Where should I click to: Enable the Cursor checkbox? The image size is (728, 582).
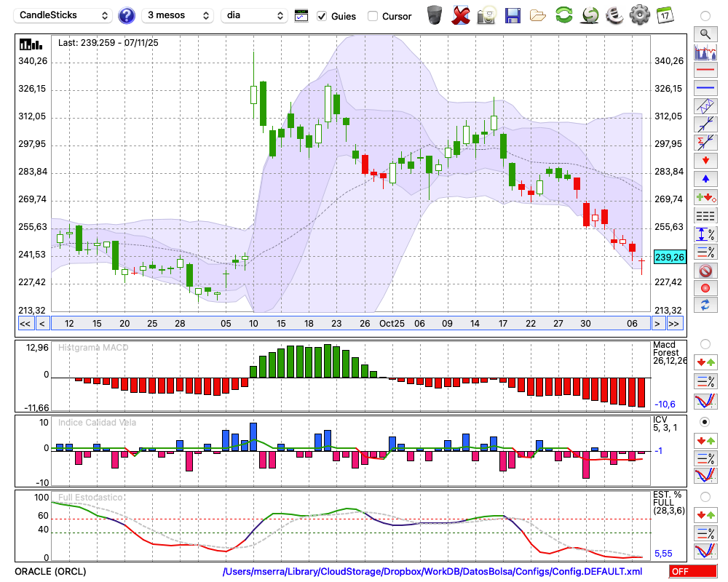click(373, 16)
